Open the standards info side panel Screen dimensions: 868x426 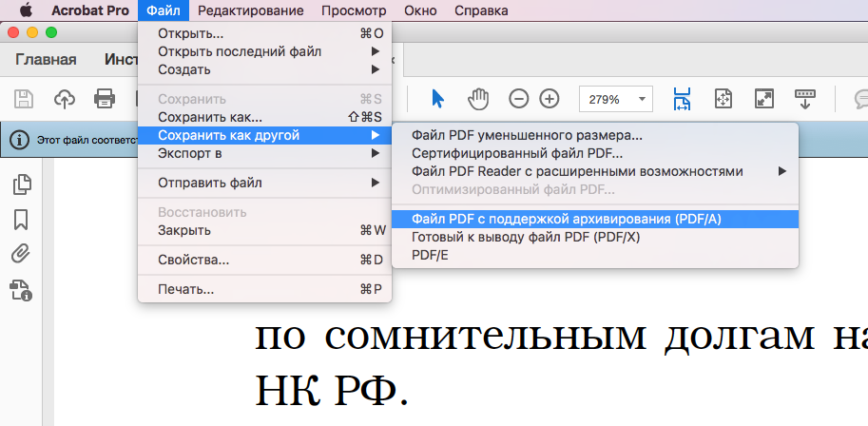(x=22, y=290)
